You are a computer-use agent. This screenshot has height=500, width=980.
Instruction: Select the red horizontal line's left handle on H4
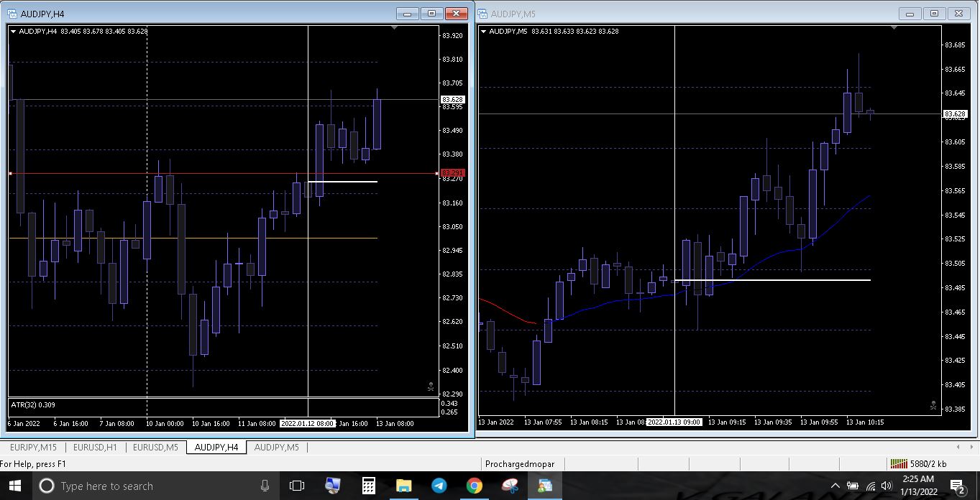click(x=10, y=173)
